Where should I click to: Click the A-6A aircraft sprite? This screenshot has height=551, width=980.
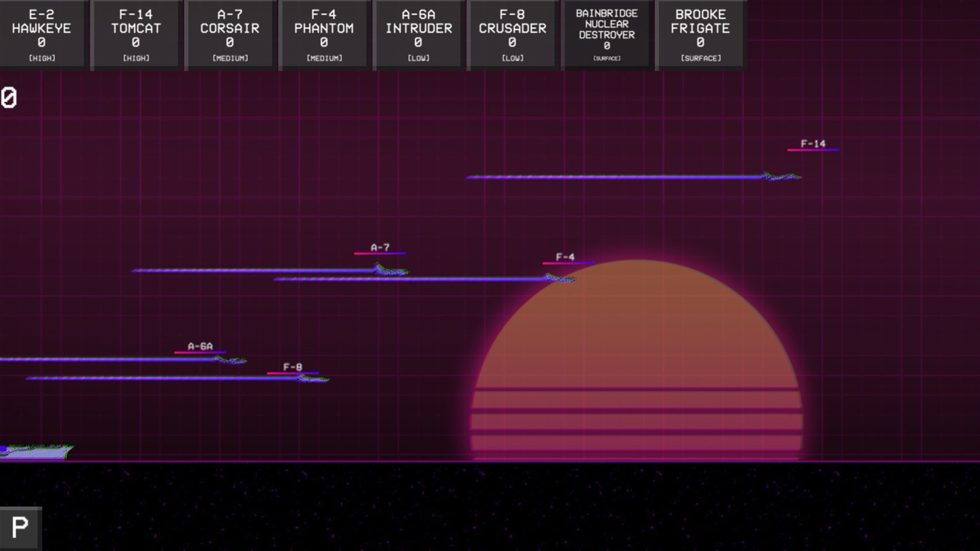coord(231,360)
